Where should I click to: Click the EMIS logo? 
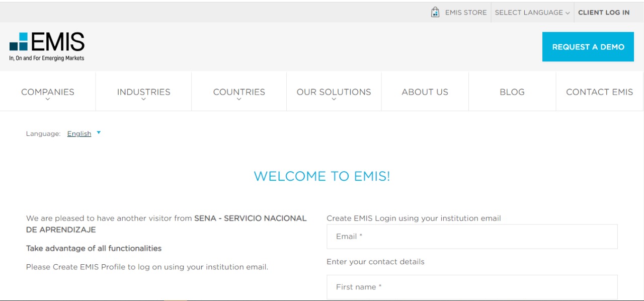[47, 47]
